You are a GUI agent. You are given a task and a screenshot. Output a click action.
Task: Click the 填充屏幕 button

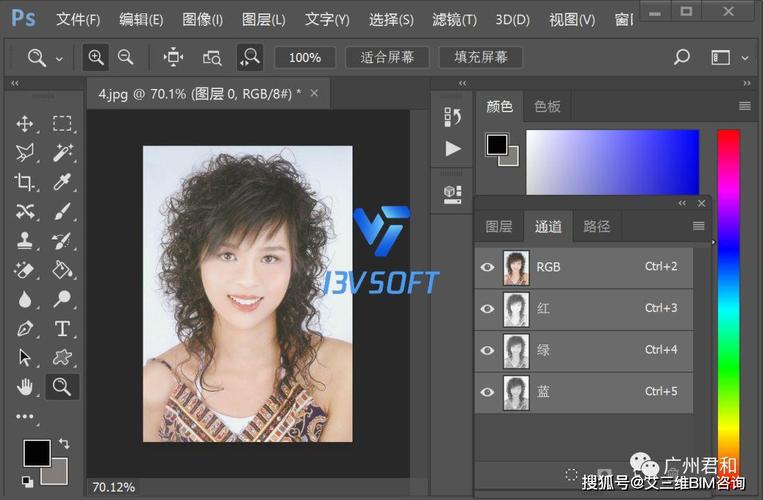pos(481,57)
